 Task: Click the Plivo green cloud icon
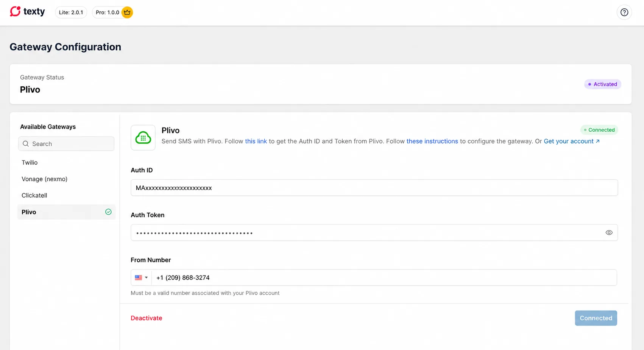coord(143,138)
